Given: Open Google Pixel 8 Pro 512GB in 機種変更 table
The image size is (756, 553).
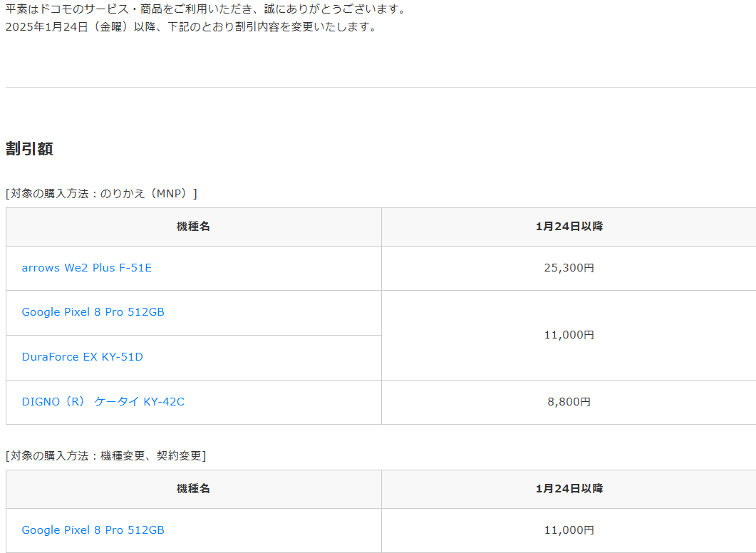Looking at the screenshot, I should [x=93, y=530].
